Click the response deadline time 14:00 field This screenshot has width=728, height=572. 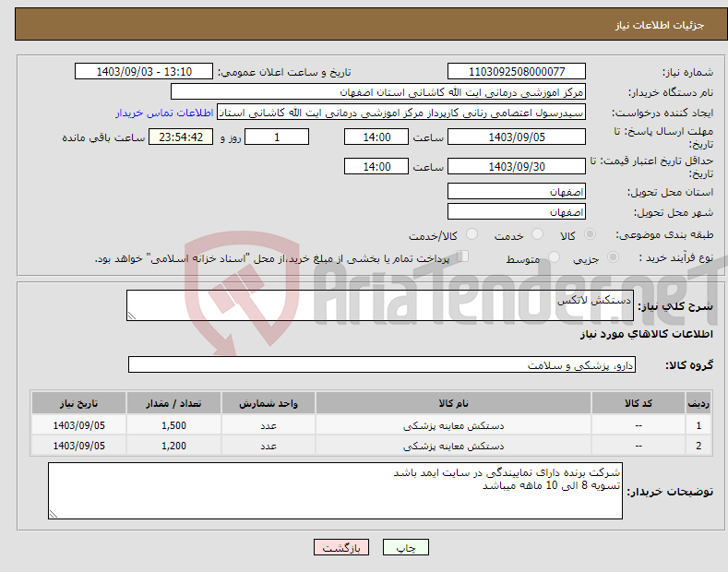coord(376,137)
